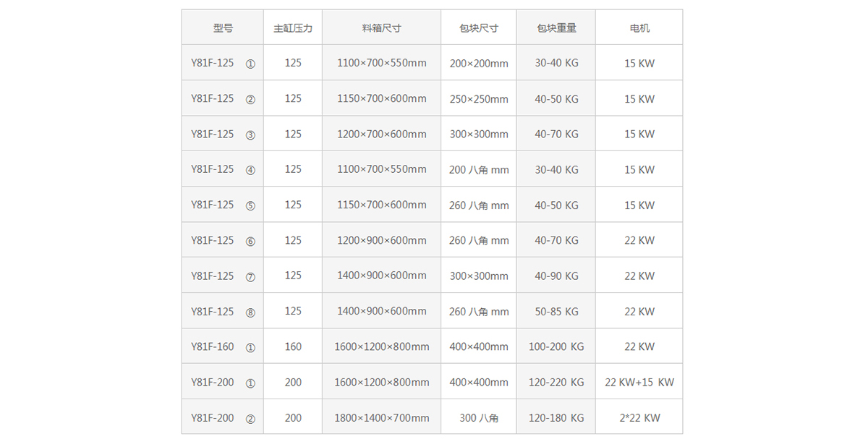The image size is (868, 447).
Task: Select the 1200×900×600mm box size cell
Action: click(381, 241)
